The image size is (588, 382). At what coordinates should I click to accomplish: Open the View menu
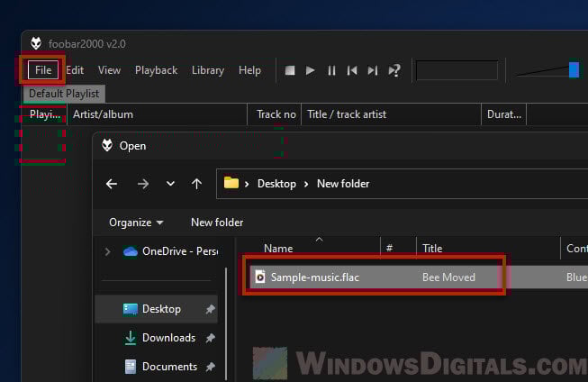pyautogui.click(x=109, y=70)
